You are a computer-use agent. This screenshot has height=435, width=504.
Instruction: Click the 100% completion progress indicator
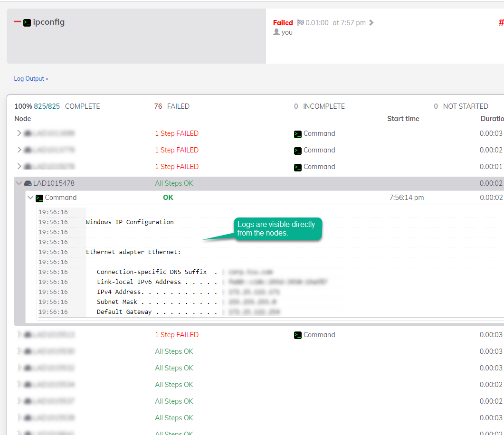(21, 106)
